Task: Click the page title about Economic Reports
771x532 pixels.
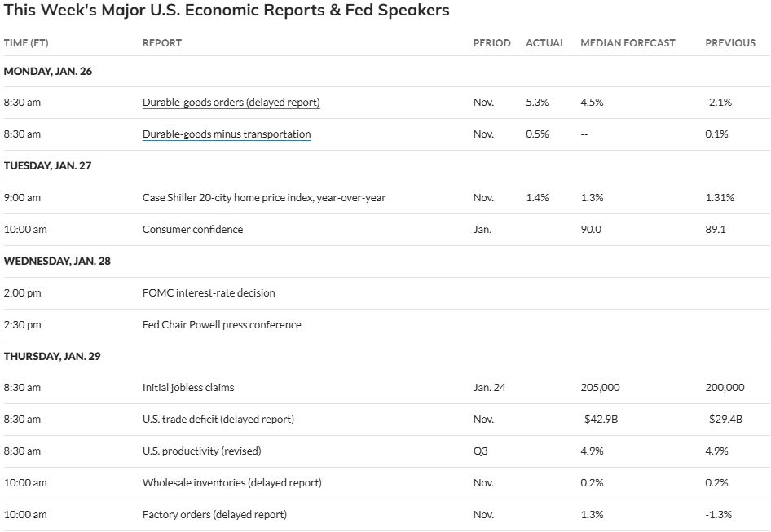Action: coord(227,11)
